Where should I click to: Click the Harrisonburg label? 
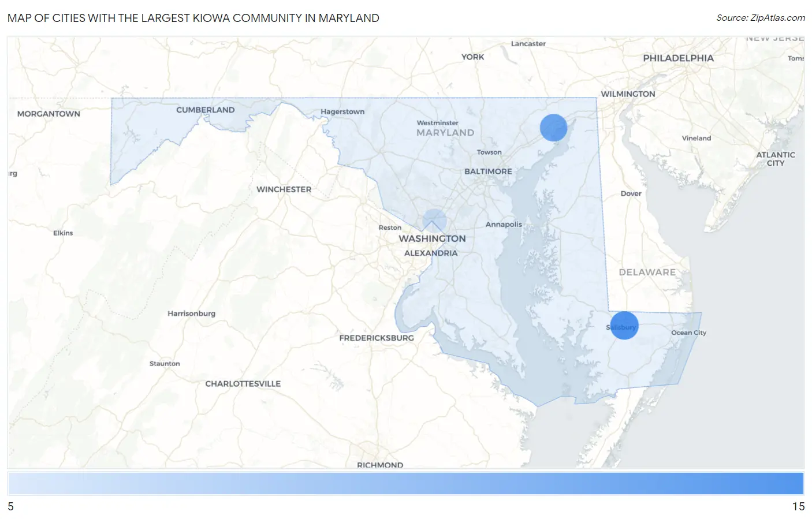(x=191, y=313)
